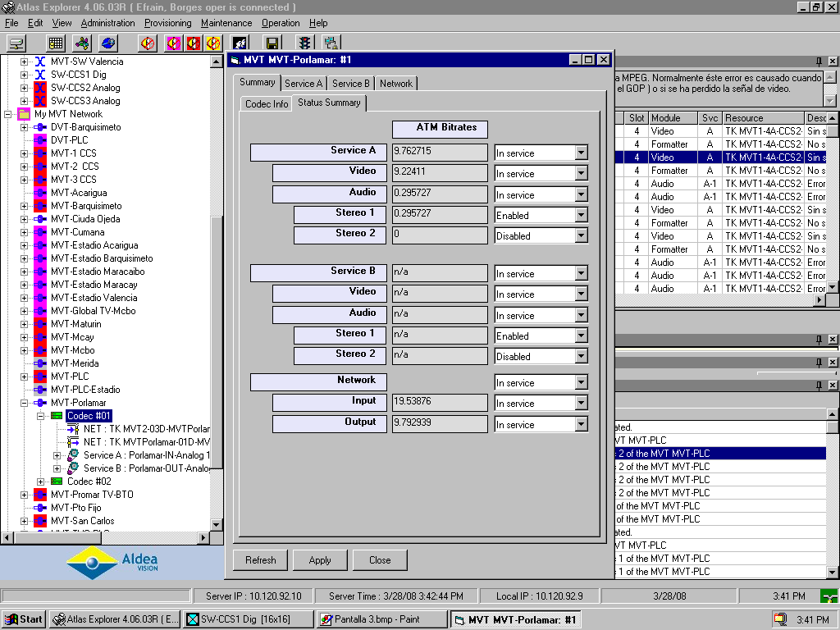Click the floppy disk save icon
Image resolution: width=840 pixels, height=630 pixels.
click(272, 43)
